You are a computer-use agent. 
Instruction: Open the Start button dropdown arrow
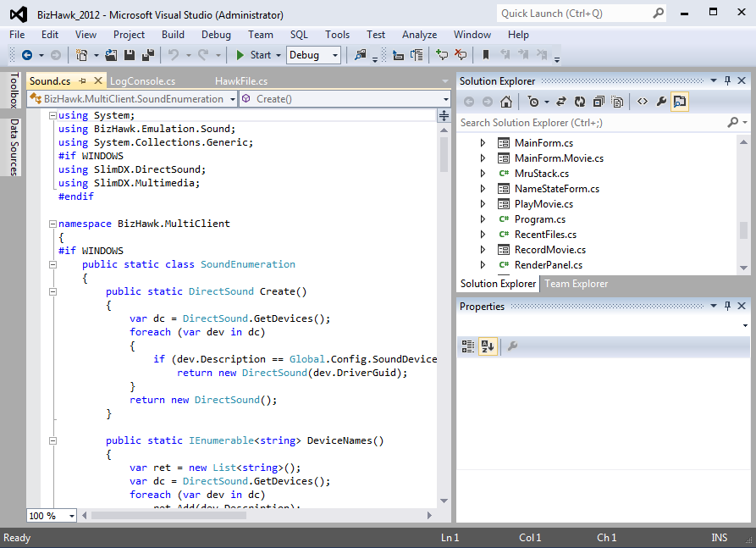[279, 55]
